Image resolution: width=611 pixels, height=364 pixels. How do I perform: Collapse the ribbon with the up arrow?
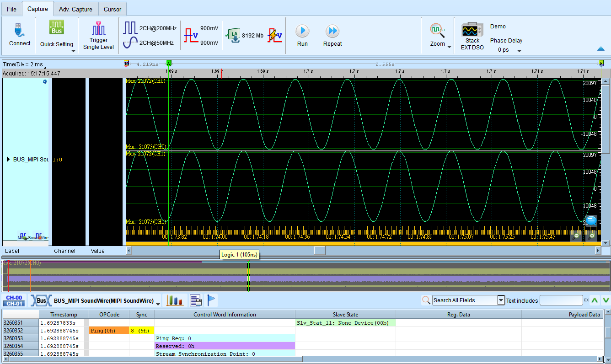pos(601,49)
